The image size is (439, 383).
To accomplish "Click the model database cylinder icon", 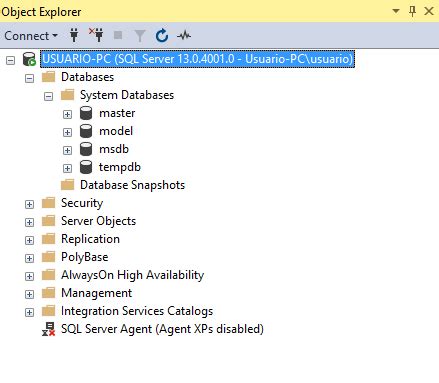I will tap(86, 131).
